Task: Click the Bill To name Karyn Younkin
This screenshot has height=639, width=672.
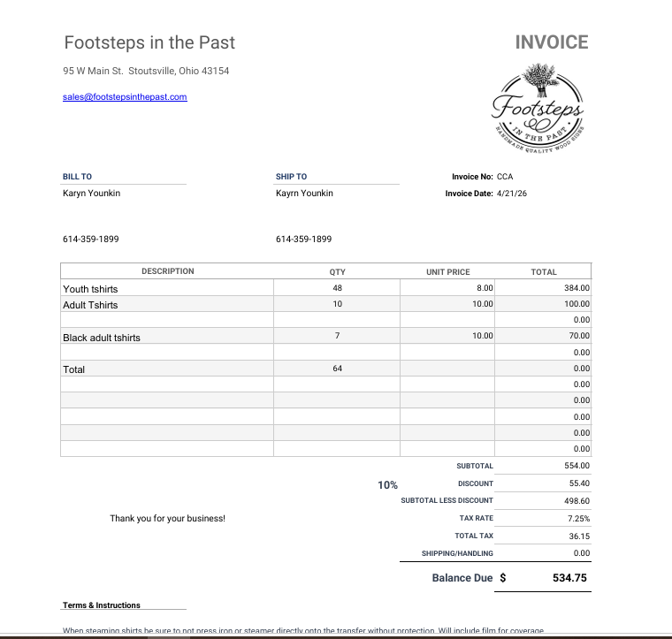Action: click(x=91, y=194)
